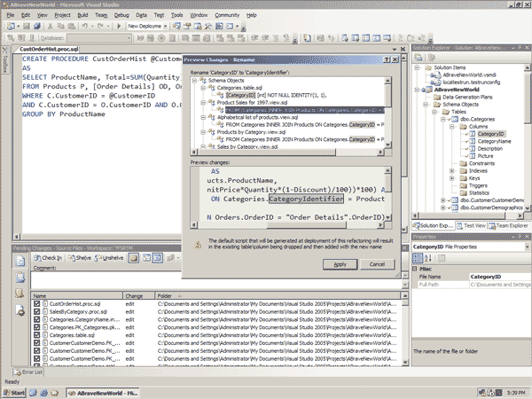This screenshot has width=532, height=399.
Task: Switch to the Team Explorer tab
Action: [x=508, y=225]
